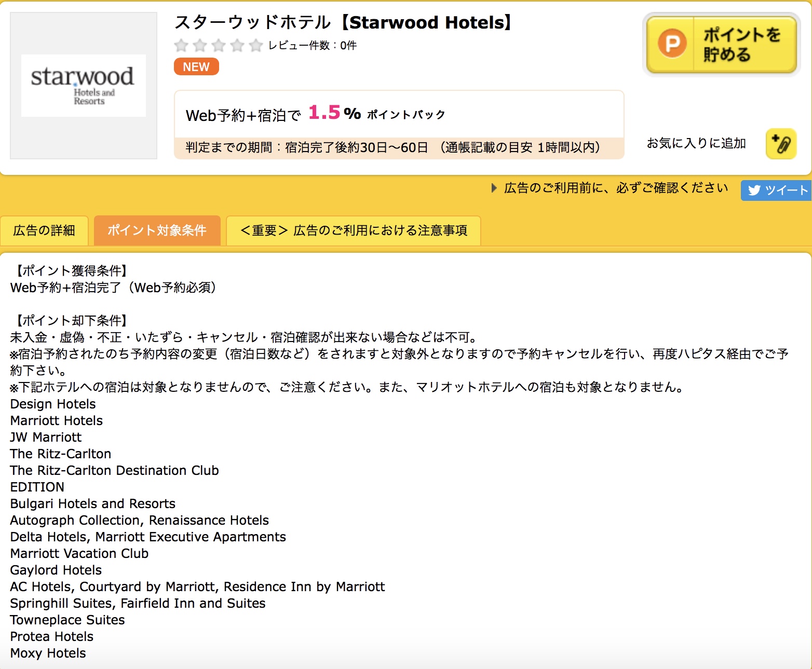Viewport: 812px width, 669px height.
Task: Select the ポイント対象条件 tab
Action: click(157, 230)
